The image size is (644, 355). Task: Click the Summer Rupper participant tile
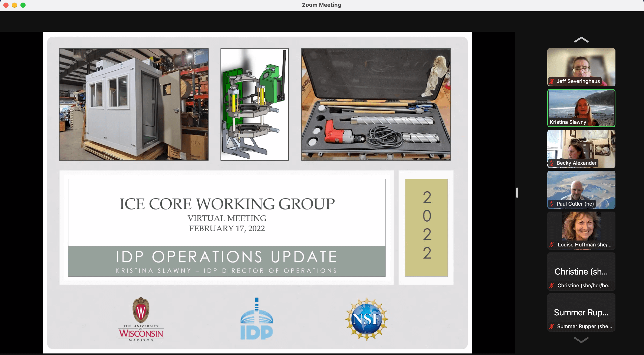tap(581, 312)
